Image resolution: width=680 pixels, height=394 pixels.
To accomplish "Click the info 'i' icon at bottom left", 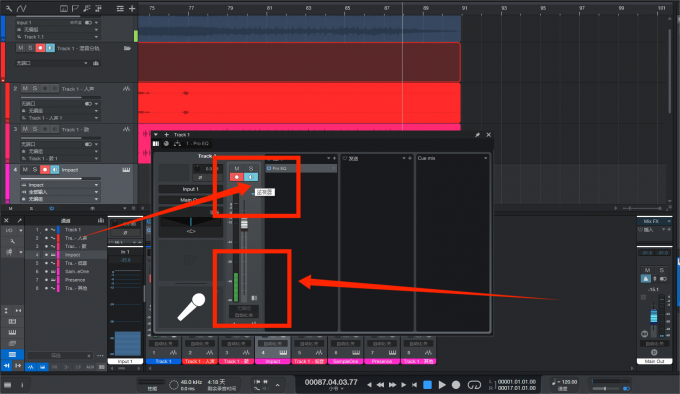I will point(22,384).
